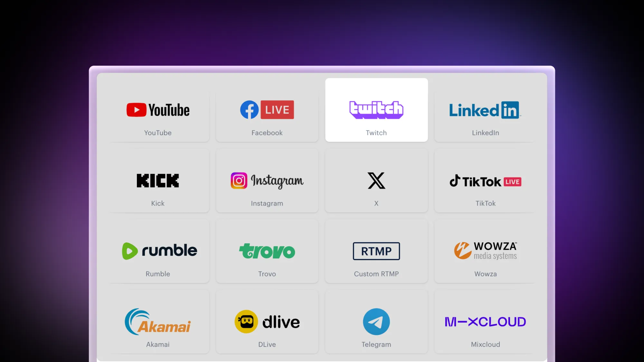Toggle Custom RTMP destination on
This screenshot has height=362, width=644.
(376, 251)
